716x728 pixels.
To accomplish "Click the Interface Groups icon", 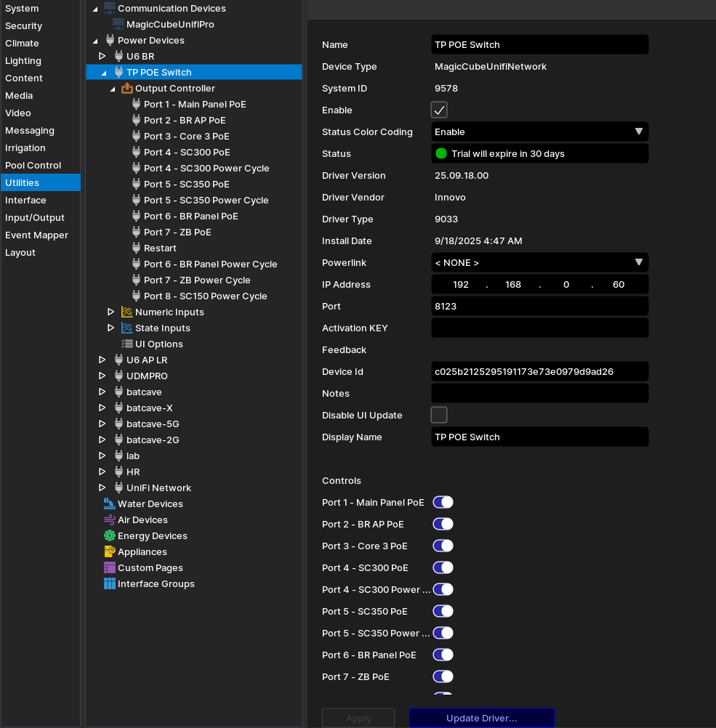I will coord(110,583).
